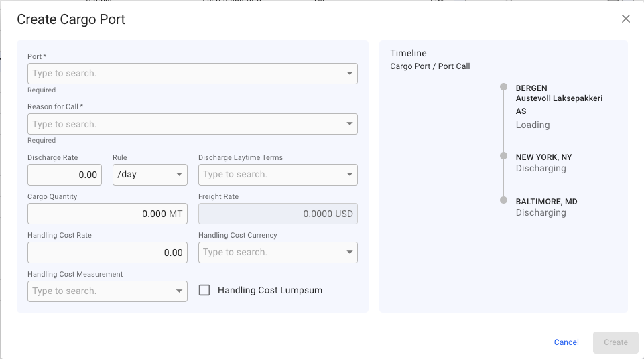
Task: Expand Handling Cost Measurement dropdown
Action: [179, 291]
